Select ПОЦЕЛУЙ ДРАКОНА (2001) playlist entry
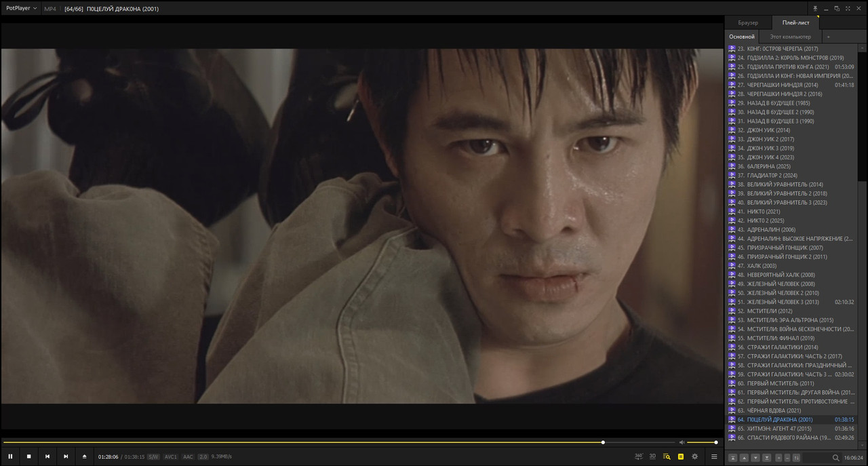 791,419
